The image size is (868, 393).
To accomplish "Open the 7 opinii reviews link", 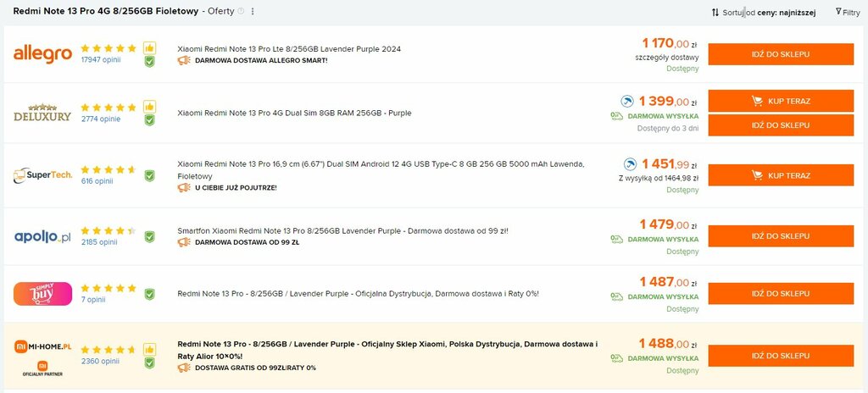I will pyautogui.click(x=93, y=300).
